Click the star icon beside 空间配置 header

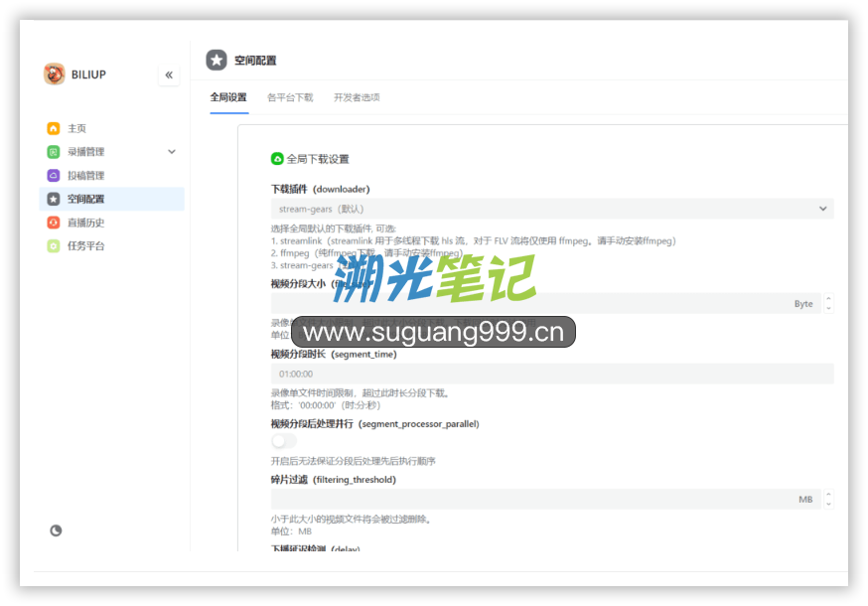coord(217,61)
